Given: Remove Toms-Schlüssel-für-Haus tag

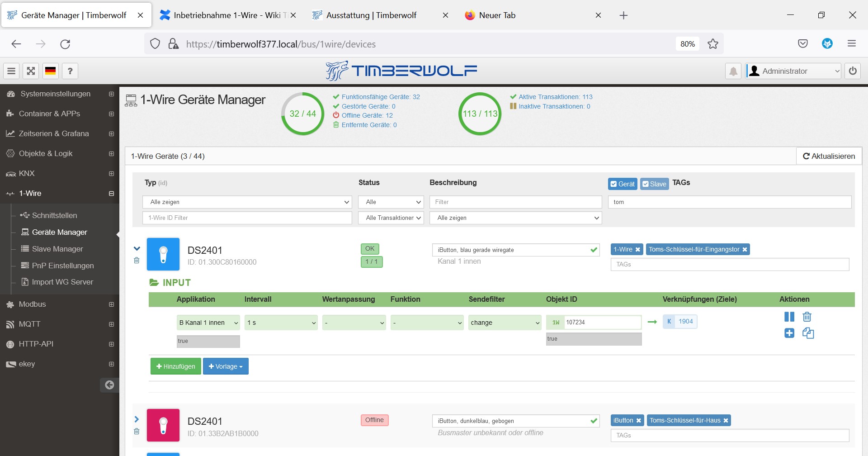Looking at the screenshot, I should pos(726,421).
